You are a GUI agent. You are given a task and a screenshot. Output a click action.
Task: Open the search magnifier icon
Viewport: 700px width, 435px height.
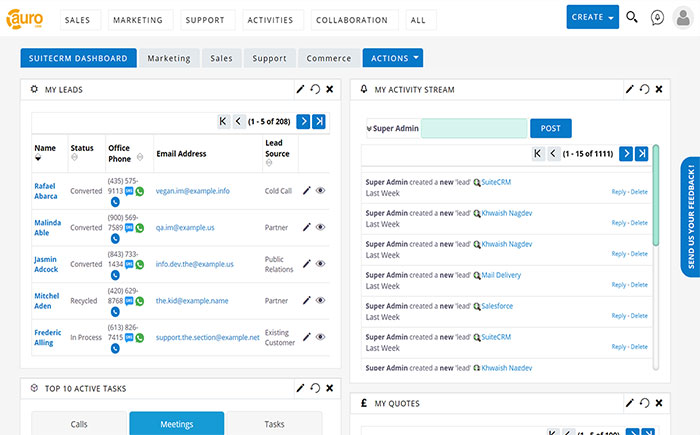pos(631,17)
